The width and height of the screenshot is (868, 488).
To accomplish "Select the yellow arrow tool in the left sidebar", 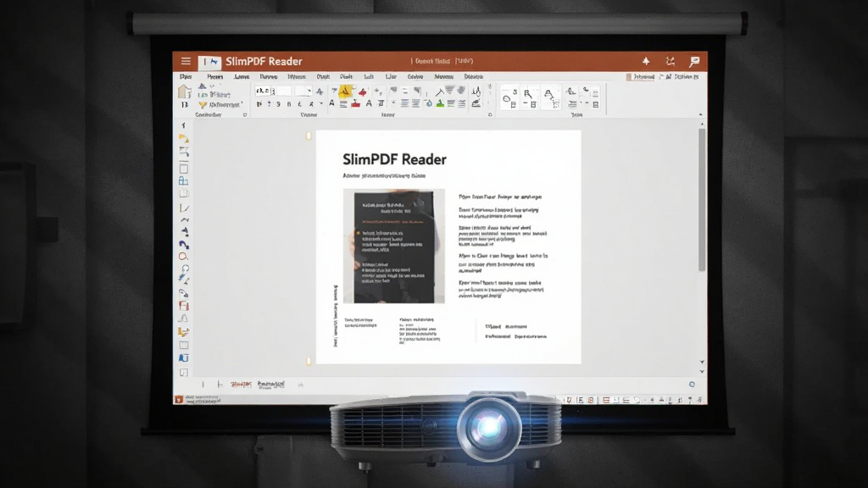I will 184,138.
